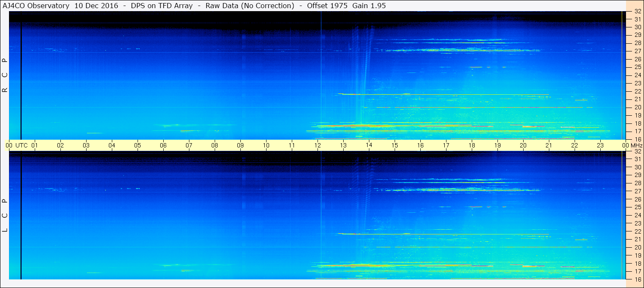Image resolution: width=644 pixels, height=288 pixels.
Task: Select hour 14 on the time axis
Action: [x=369, y=145]
